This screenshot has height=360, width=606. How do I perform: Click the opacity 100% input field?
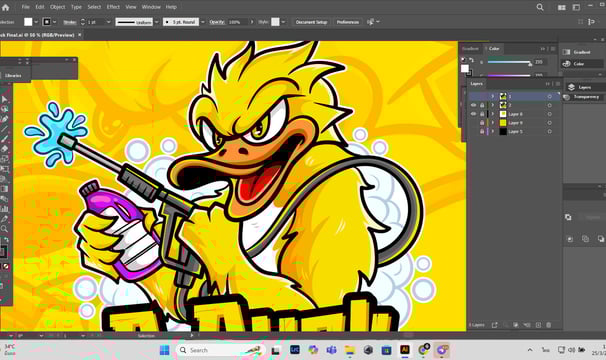(237, 22)
